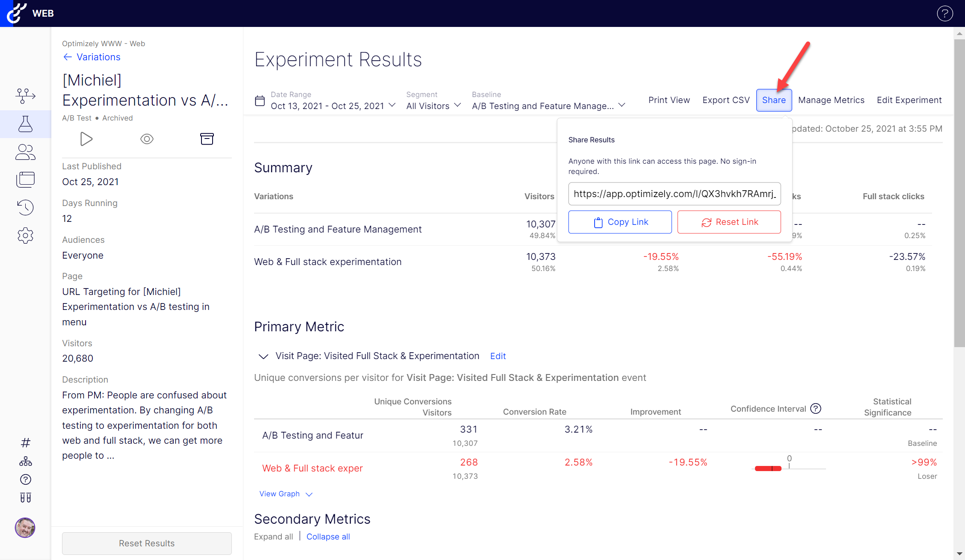This screenshot has height=560, width=965.
Task: Click the '20,680' visitors count
Action: pyautogui.click(x=77, y=358)
